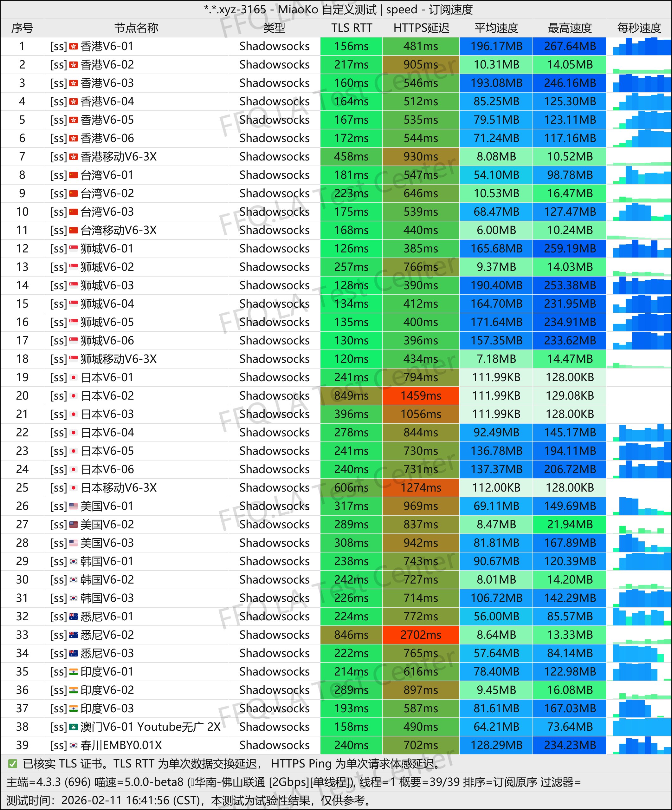672x810 pixels.
Task: Click max speed 259.19MB cell
Action: (570, 248)
